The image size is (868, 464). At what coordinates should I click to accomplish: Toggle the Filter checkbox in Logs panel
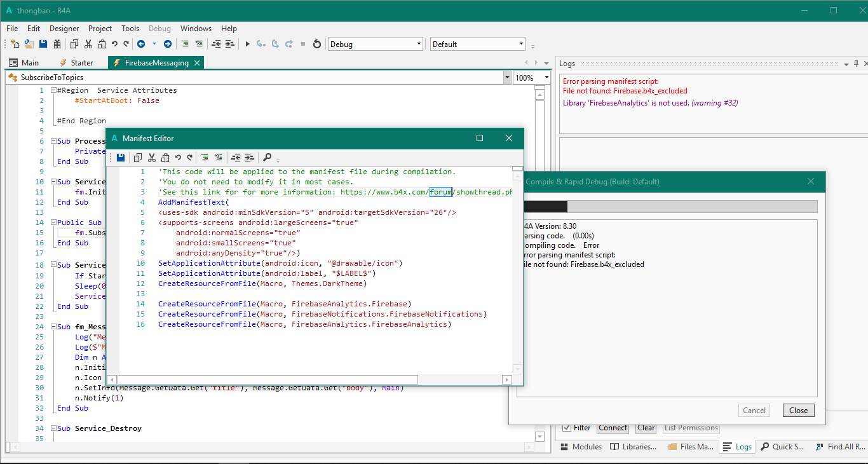pyautogui.click(x=567, y=428)
